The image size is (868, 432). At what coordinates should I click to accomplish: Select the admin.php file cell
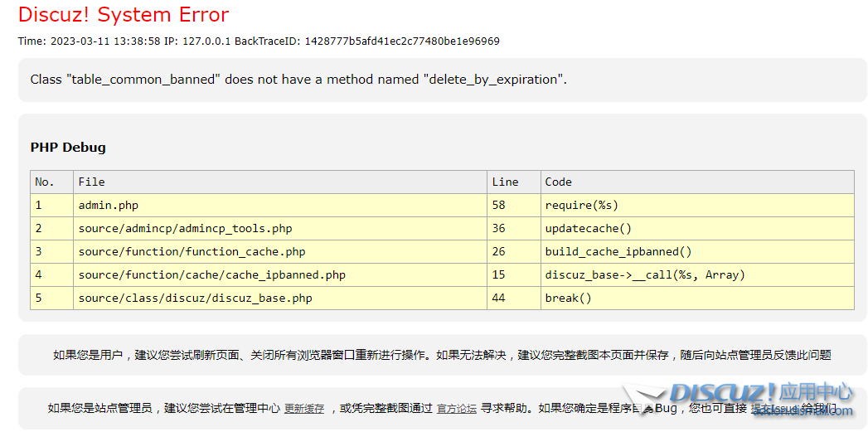click(x=280, y=205)
